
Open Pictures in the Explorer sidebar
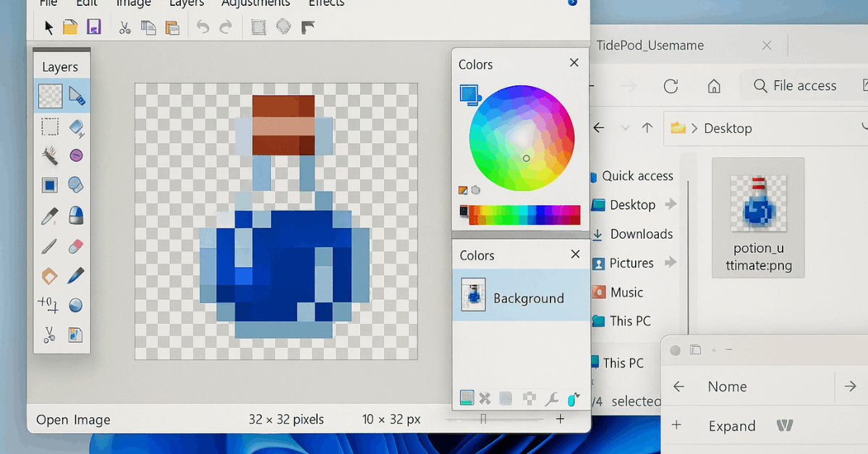[x=632, y=262]
